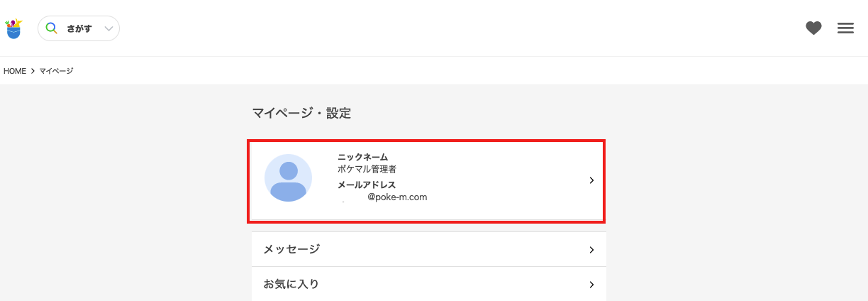Expand the search dropdown chevron arrow

[108, 29]
